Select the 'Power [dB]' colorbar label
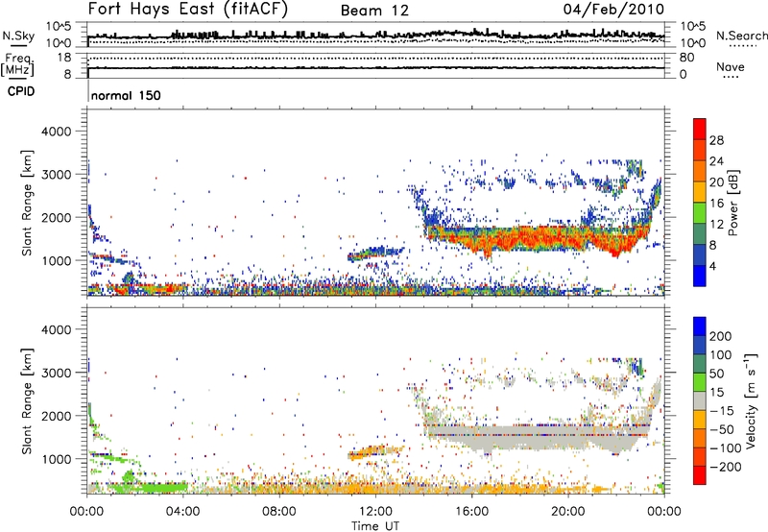Viewport: 768px width, 532px height. 733,203
